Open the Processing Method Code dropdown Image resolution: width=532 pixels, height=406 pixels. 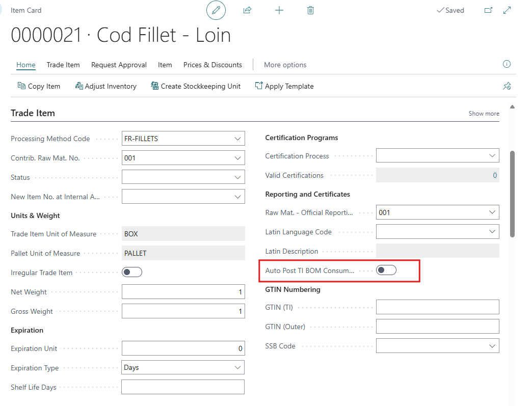[x=237, y=139]
